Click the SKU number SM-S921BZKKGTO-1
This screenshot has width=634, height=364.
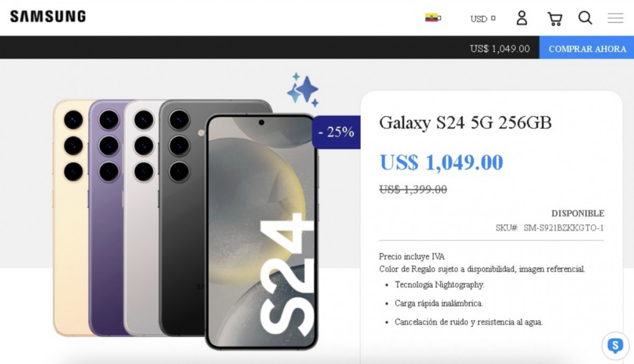[x=563, y=228]
